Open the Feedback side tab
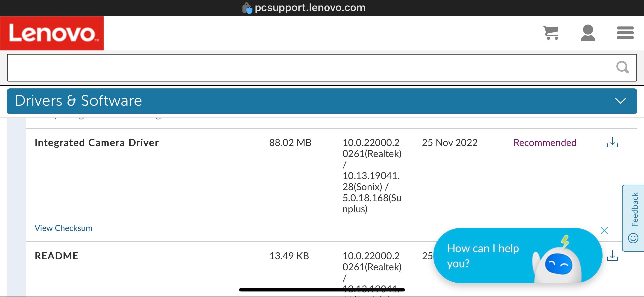 pyautogui.click(x=633, y=218)
